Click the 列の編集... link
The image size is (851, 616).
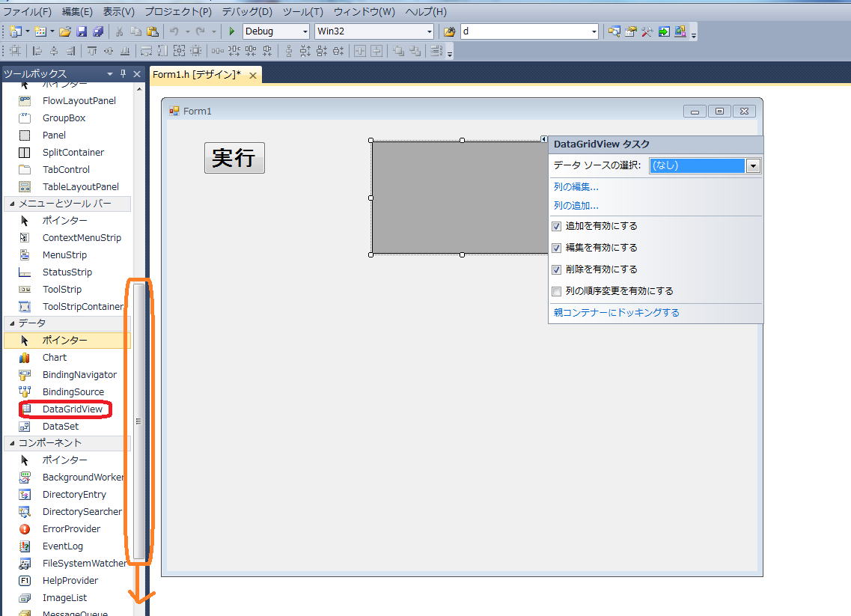(576, 187)
